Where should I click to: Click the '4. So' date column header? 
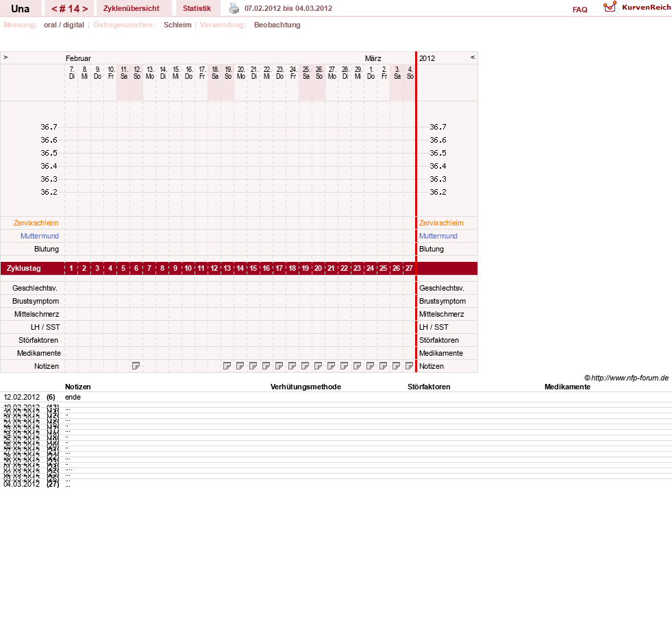click(x=410, y=73)
